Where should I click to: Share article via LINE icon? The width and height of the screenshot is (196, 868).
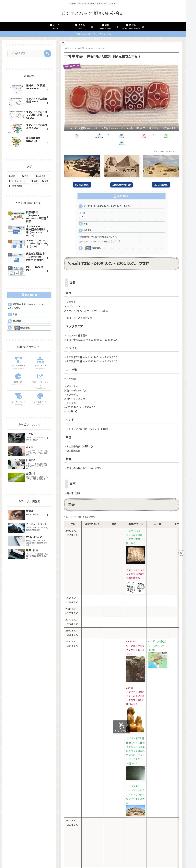click(x=166, y=136)
